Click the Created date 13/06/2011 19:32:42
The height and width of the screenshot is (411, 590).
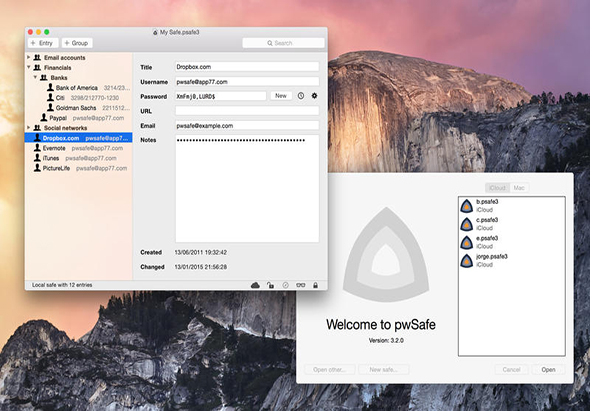201,252
